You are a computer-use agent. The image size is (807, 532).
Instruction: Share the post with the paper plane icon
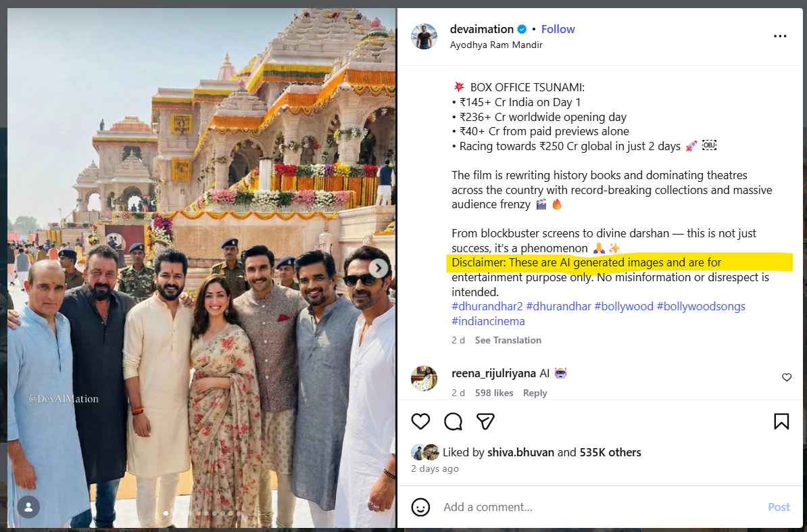pyautogui.click(x=485, y=421)
